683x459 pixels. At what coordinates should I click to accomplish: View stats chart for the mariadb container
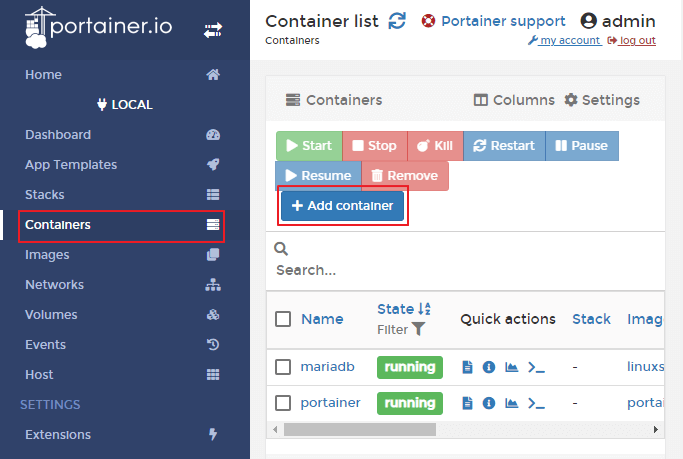click(x=511, y=367)
